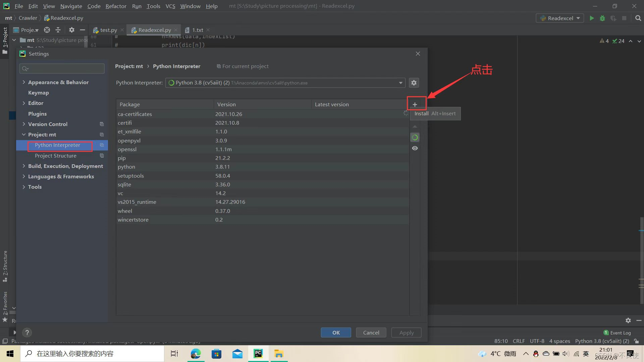
Task: Click locate file target icon in Project panel
Action: click(x=47, y=30)
